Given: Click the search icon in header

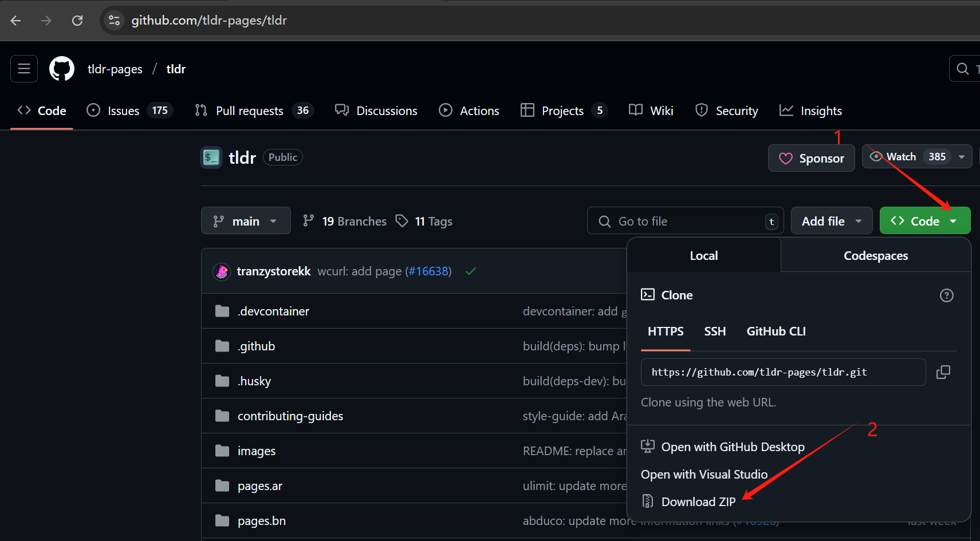Looking at the screenshot, I should (x=963, y=69).
